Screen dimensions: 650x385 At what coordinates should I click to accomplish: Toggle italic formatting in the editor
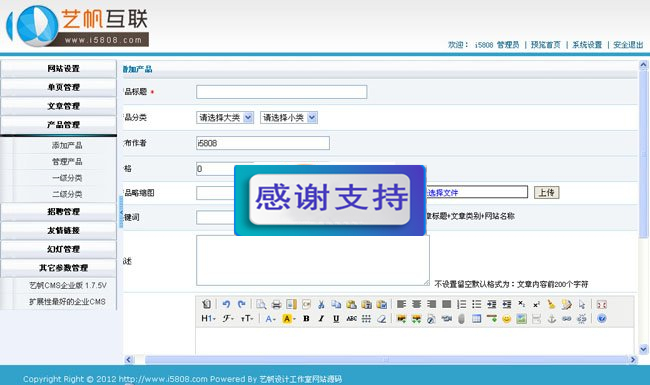(x=321, y=319)
